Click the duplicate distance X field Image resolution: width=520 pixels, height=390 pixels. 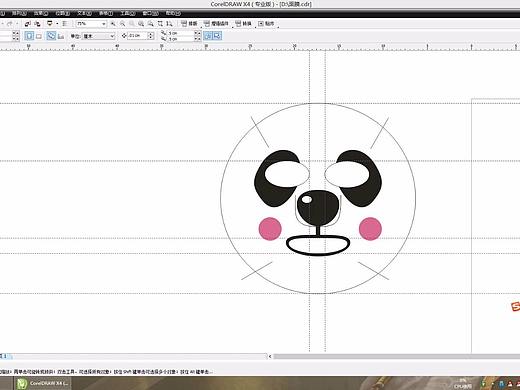point(180,33)
